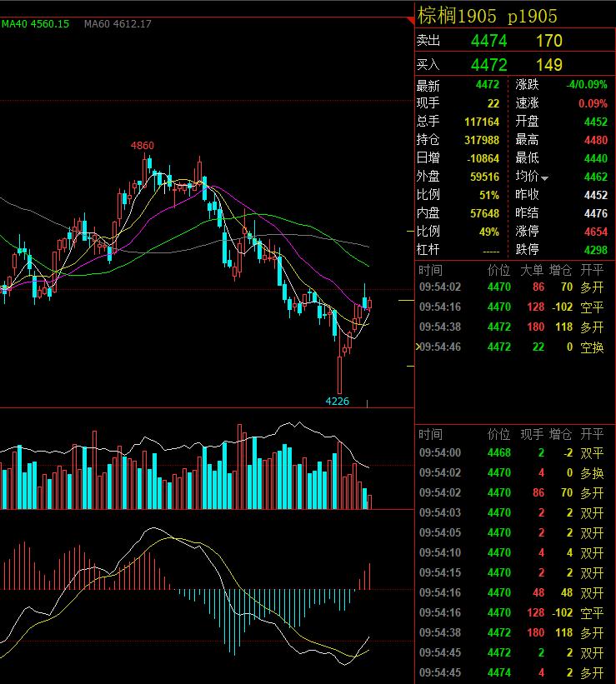The width and height of the screenshot is (616, 684).
Task: Click the arrow marker beside 09:54:46
Action: pos(418,347)
